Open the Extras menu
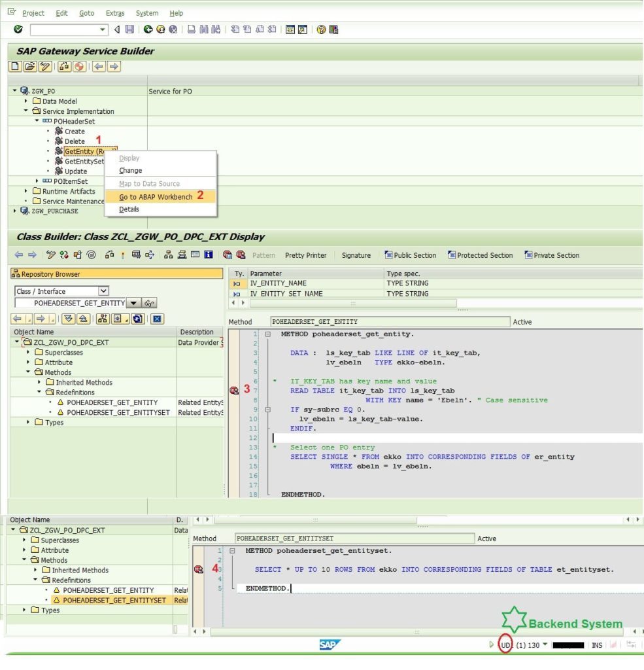This screenshot has height=670, width=644. tap(115, 13)
